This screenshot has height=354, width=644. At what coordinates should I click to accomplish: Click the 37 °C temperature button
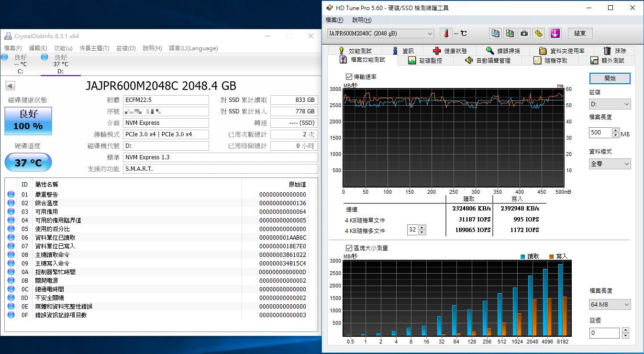[28, 163]
